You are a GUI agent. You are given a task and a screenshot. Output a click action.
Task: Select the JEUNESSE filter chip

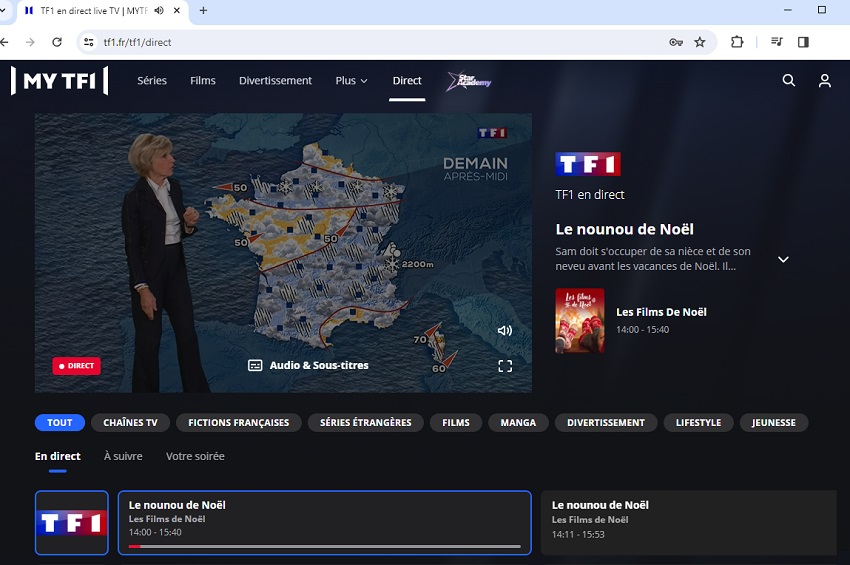point(774,422)
